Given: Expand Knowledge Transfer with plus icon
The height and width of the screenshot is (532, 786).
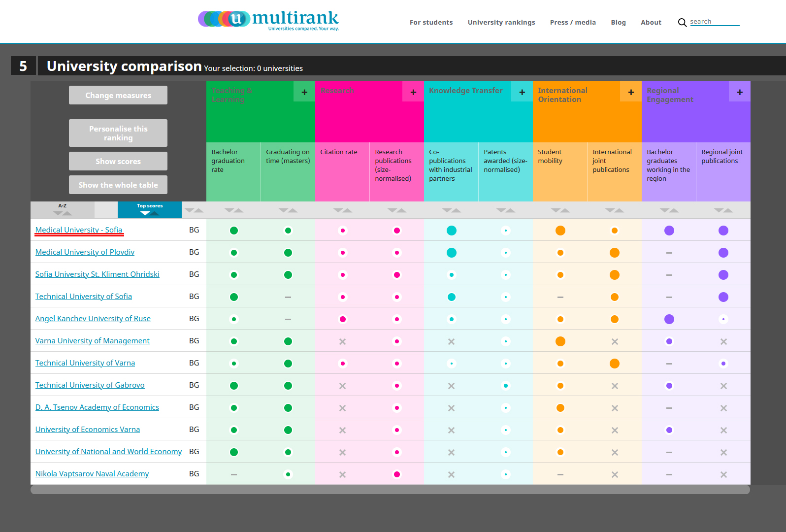Looking at the screenshot, I should point(522,92).
